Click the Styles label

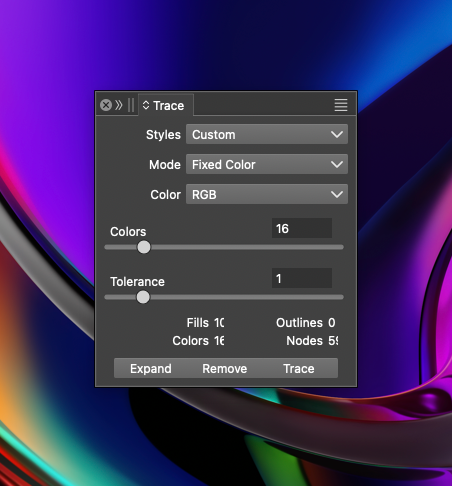[x=163, y=135]
